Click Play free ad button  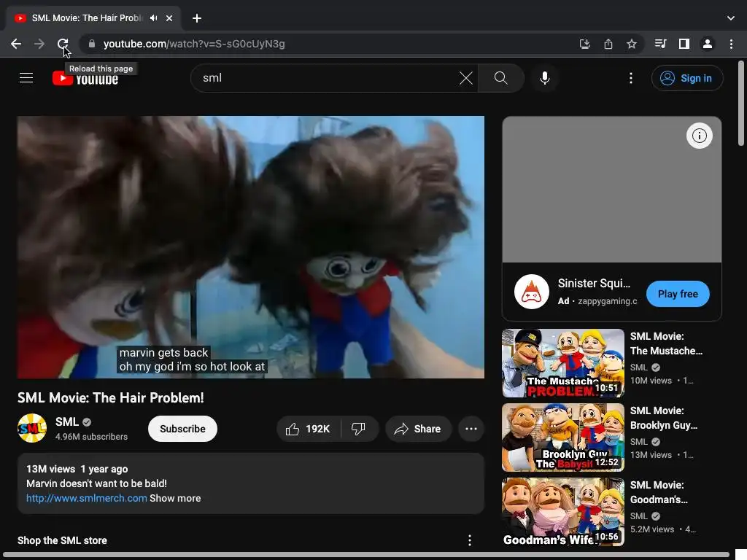[678, 294]
